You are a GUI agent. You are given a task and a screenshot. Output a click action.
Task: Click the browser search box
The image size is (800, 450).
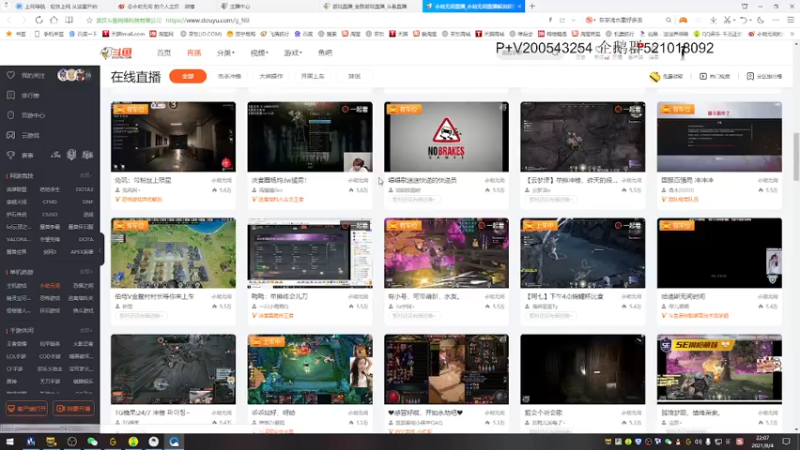[x=628, y=20]
